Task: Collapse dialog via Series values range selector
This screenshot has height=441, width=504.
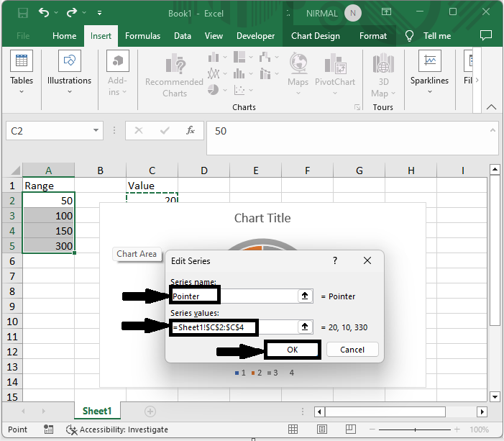Action: pyautogui.click(x=305, y=327)
